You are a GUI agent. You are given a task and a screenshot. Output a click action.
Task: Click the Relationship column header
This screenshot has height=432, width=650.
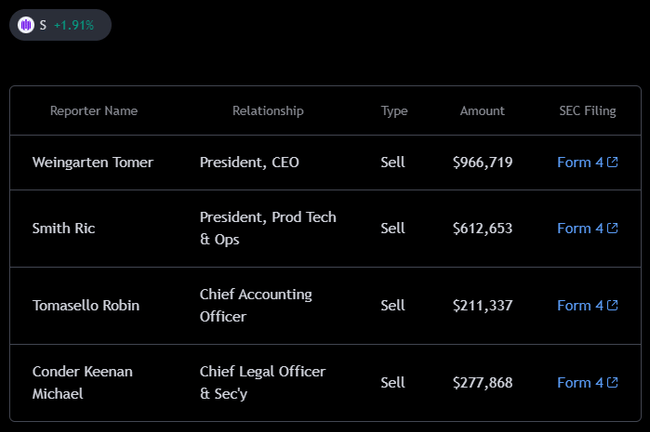coord(268,111)
